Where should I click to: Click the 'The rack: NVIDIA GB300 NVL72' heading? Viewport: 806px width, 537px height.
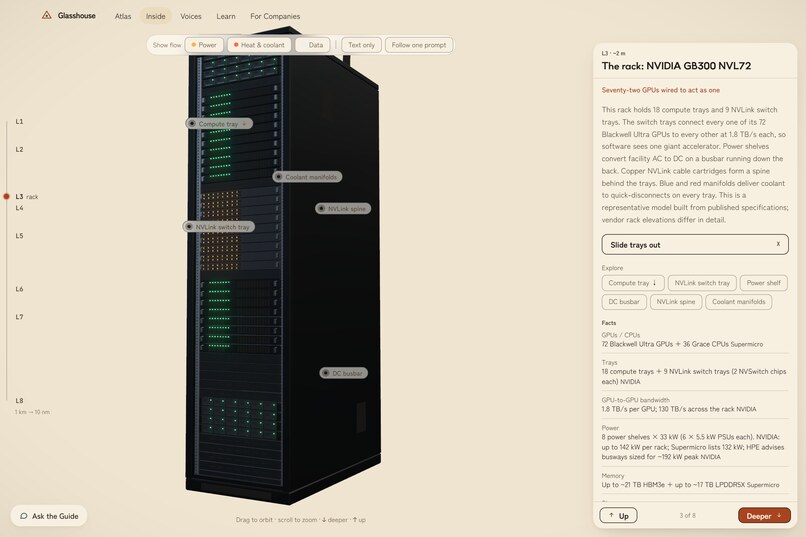[x=676, y=66]
